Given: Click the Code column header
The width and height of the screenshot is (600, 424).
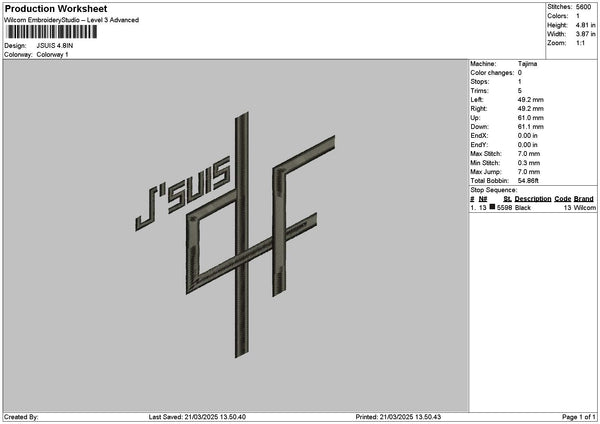Looking at the screenshot, I should (x=562, y=199).
